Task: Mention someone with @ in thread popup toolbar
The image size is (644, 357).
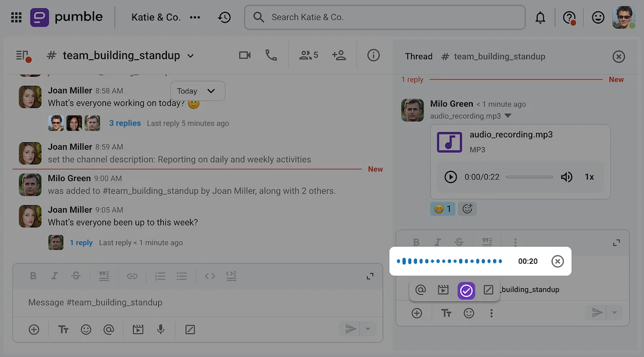Action: click(421, 290)
